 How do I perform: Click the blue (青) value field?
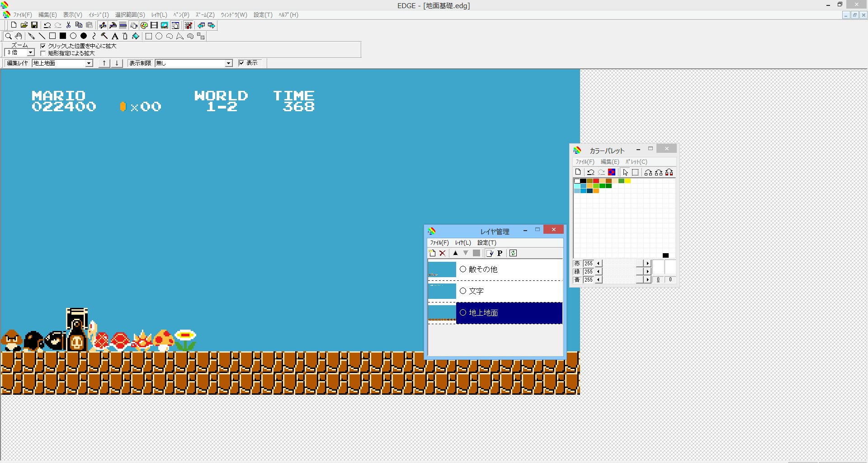pyautogui.click(x=588, y=280)
